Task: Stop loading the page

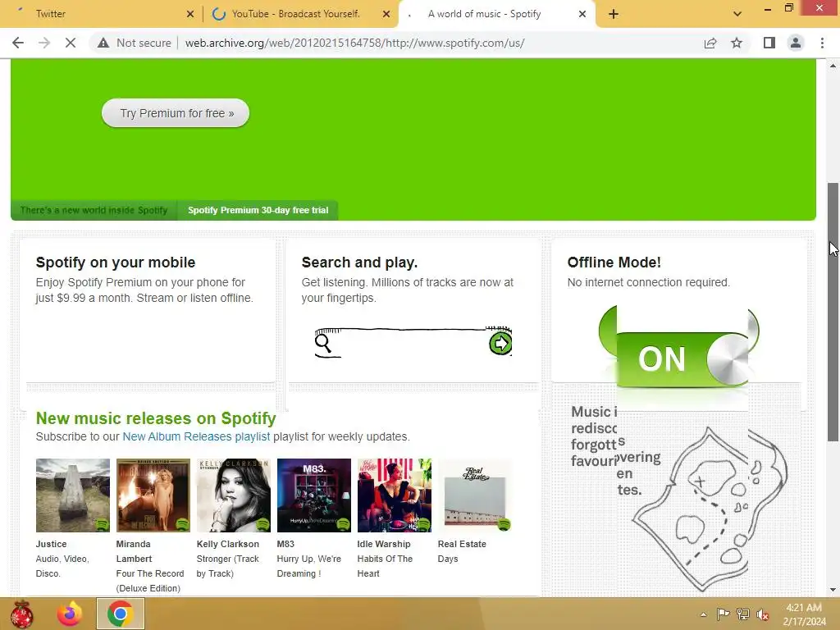Action: pos(71,43)
